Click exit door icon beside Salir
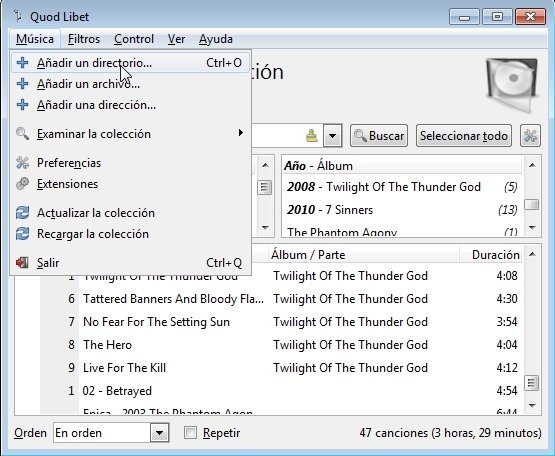 point(22,263)
